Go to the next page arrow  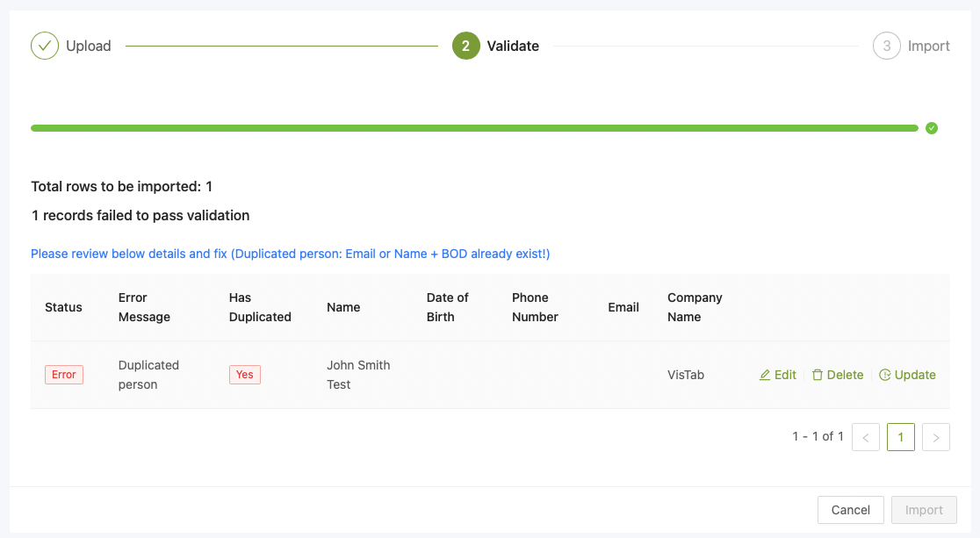coord(936,437)
